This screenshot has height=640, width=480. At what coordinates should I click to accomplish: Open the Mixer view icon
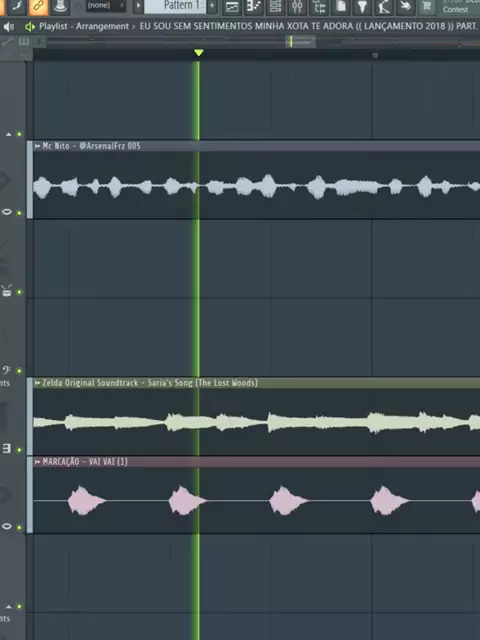click(297, 6)
